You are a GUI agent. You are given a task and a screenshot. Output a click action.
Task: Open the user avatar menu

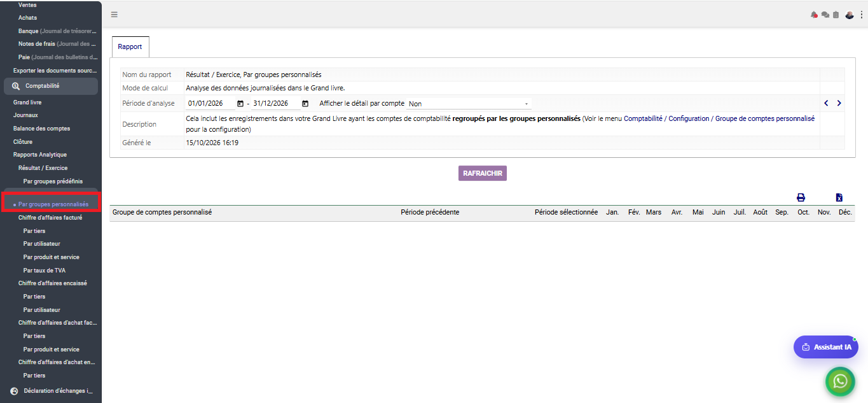point(850,15)
